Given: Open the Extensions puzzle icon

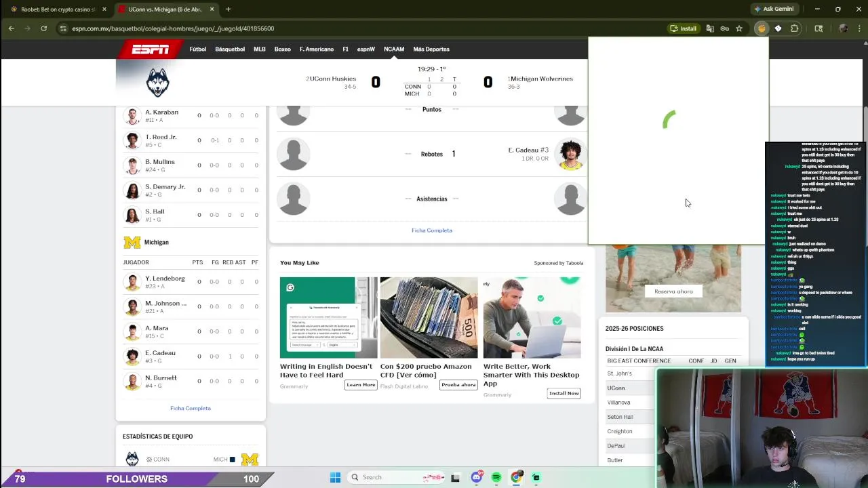Looking at the screenshot, I should click(795, 28).
